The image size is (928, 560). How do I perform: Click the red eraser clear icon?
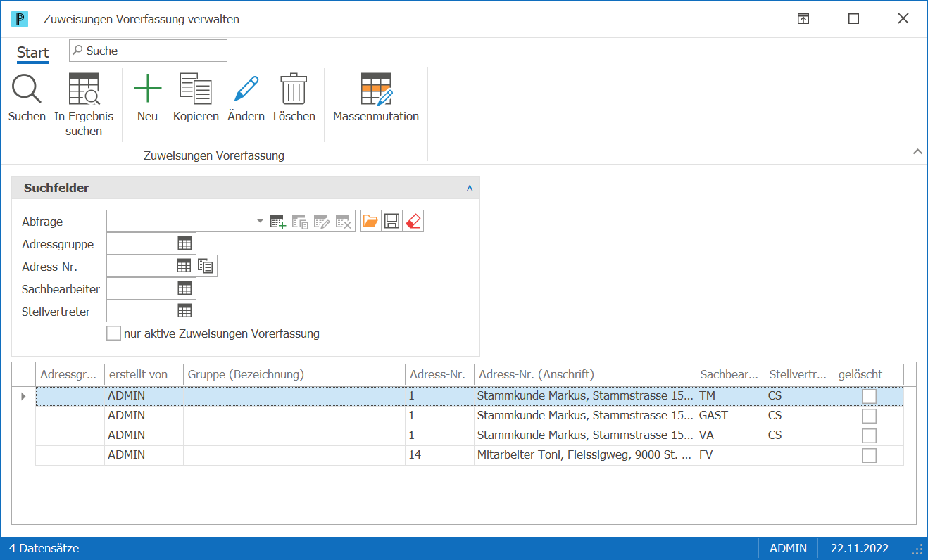[x=414, y=222]
